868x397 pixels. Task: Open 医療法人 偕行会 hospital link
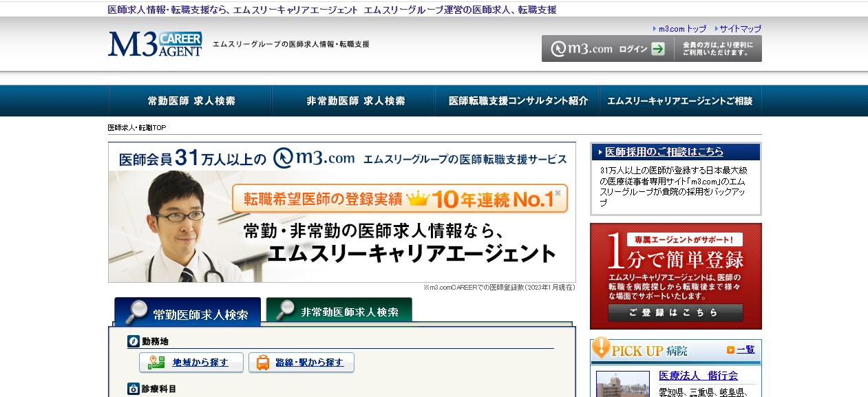coord(698,376)
